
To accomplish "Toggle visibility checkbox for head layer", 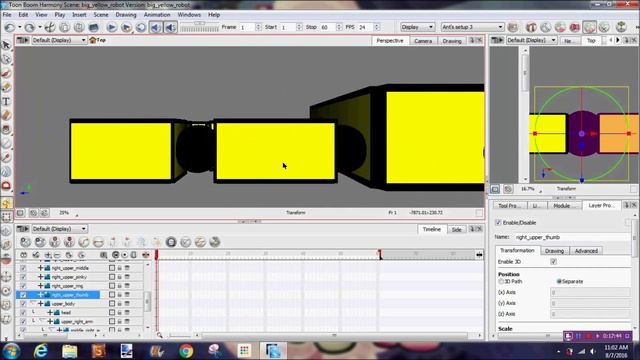I will (23, 313).
